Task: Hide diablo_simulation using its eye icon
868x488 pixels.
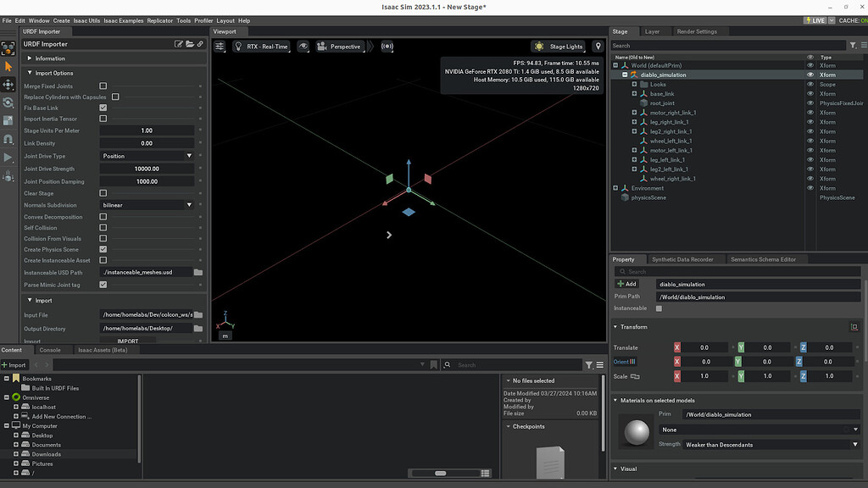Action: click(x=810, y=75)
